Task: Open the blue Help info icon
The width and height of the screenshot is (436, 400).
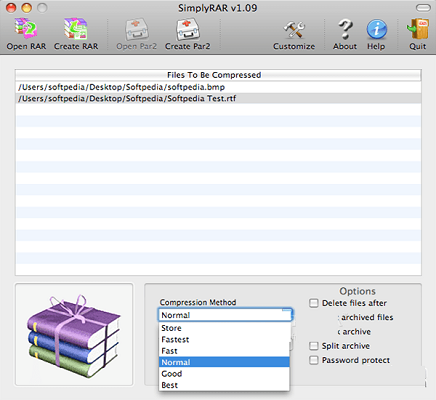Action: coord(377,29)
